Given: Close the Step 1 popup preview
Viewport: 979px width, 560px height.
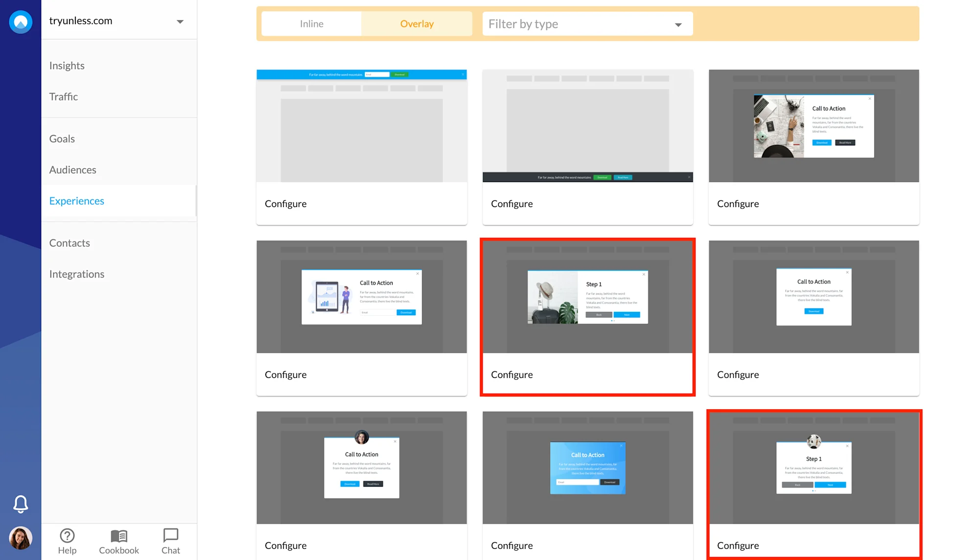Looking at the screenshot, I should pos(644,274).
